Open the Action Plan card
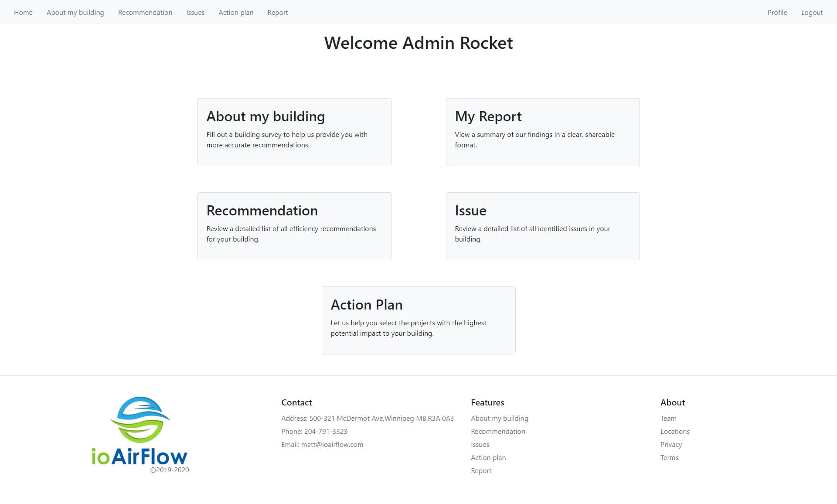Image resolution: width=837 pixels, height=504 pixels. [x=418, y=320]
